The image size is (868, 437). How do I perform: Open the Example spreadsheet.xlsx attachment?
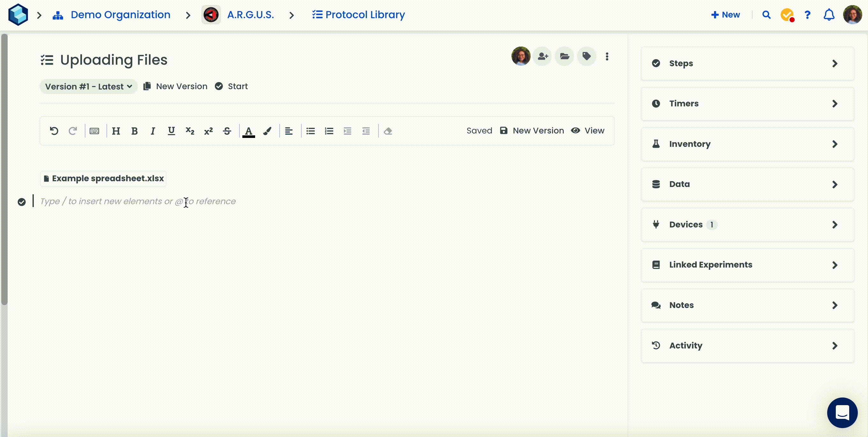click(x=104, y=178)
